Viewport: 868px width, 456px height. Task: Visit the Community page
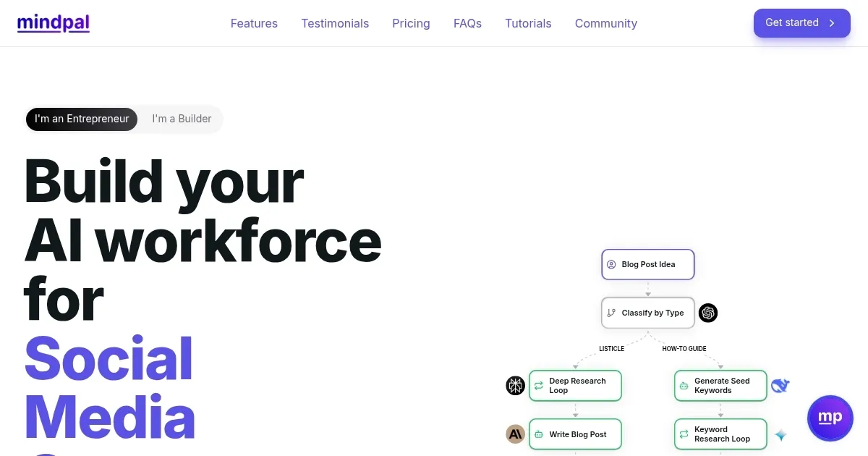[606, 23]
